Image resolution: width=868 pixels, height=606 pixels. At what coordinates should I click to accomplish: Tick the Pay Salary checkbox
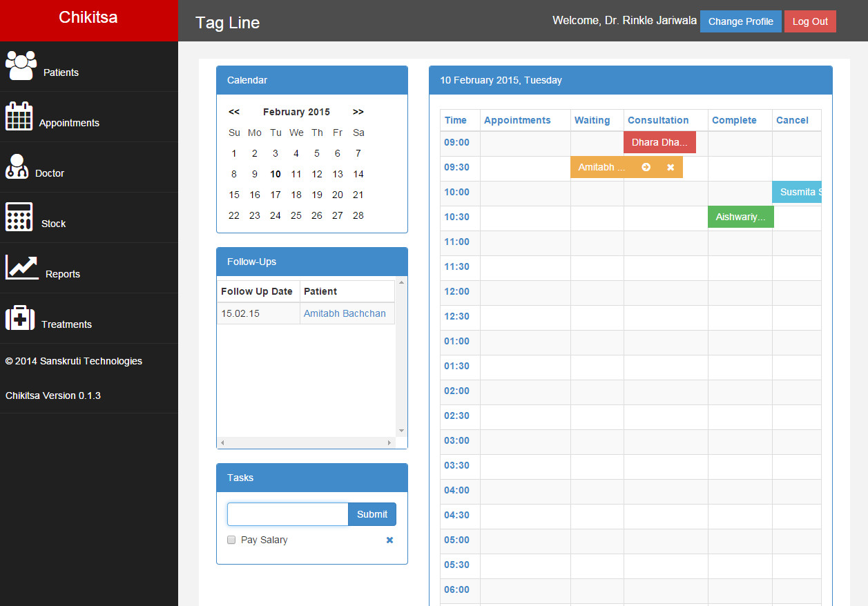(231, 540)
